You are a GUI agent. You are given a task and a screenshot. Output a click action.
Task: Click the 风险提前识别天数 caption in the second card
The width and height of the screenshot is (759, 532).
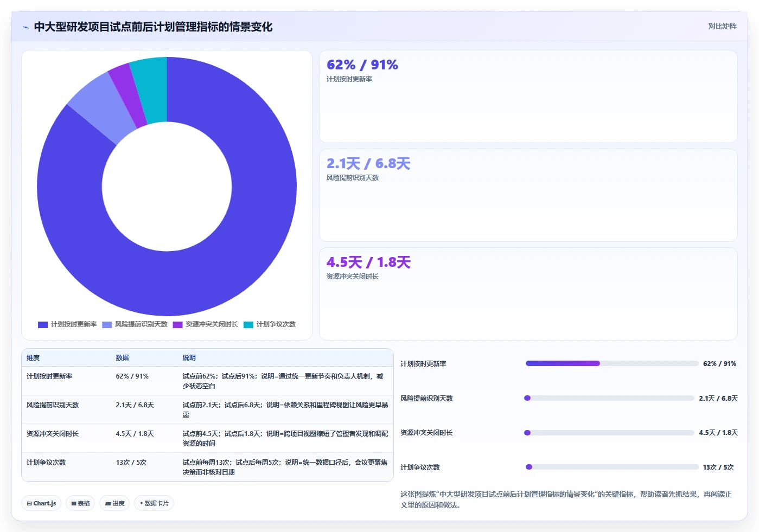pyautogui.click(x=353, y=178)
